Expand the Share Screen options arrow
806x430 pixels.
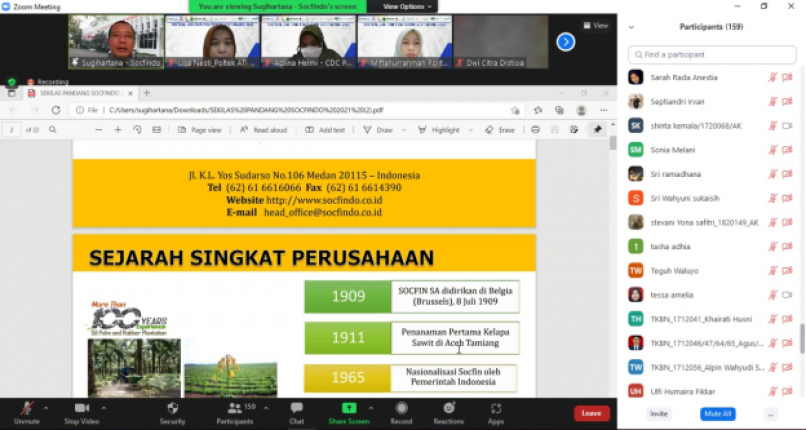[x=371, y=408]
